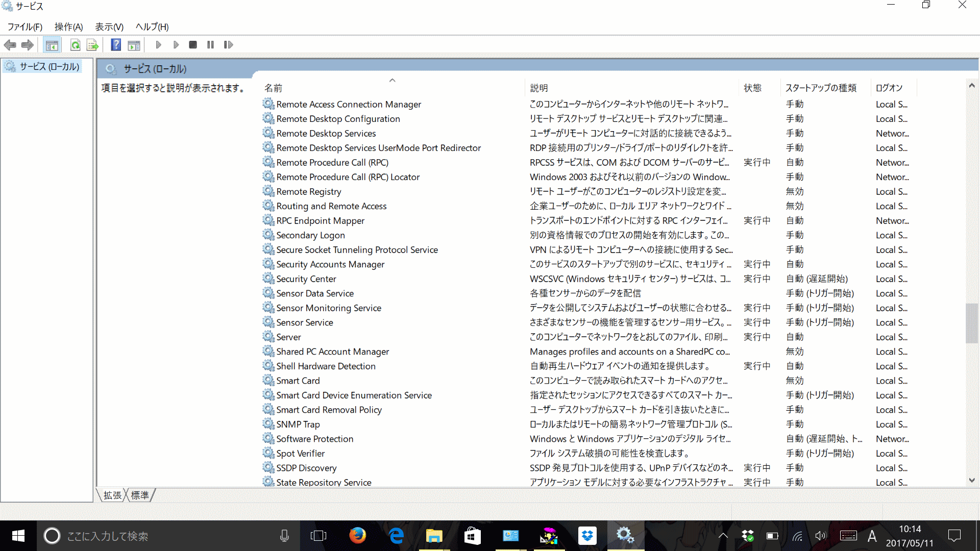Image resolution: width=980 pixels, height=551 pixels.
Task: Click the Start Service toolbar icon
Action: [x=158, y=44]
